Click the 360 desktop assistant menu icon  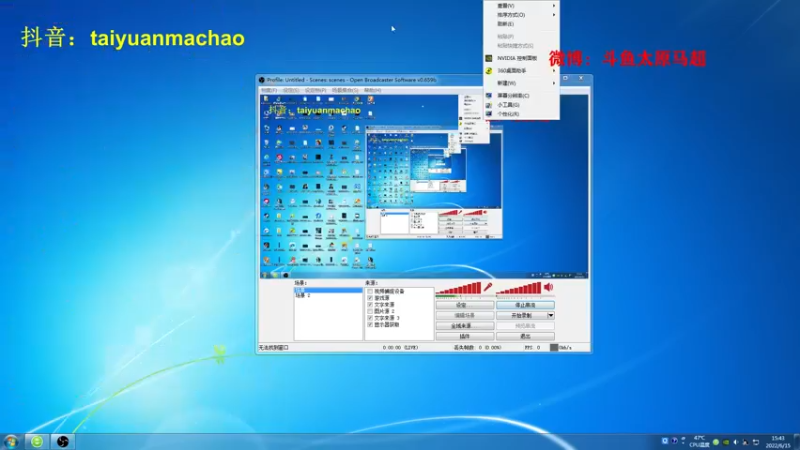coord(489,70)
